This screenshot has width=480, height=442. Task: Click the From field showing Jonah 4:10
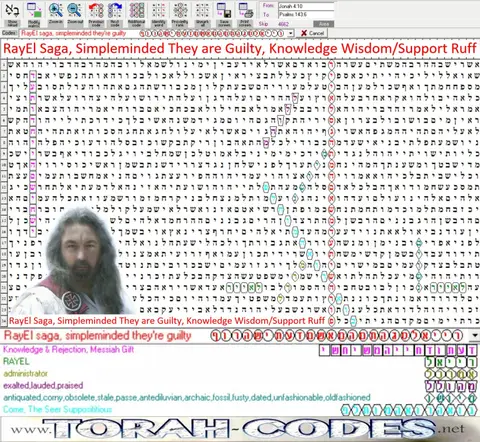(x=306, y=6)
